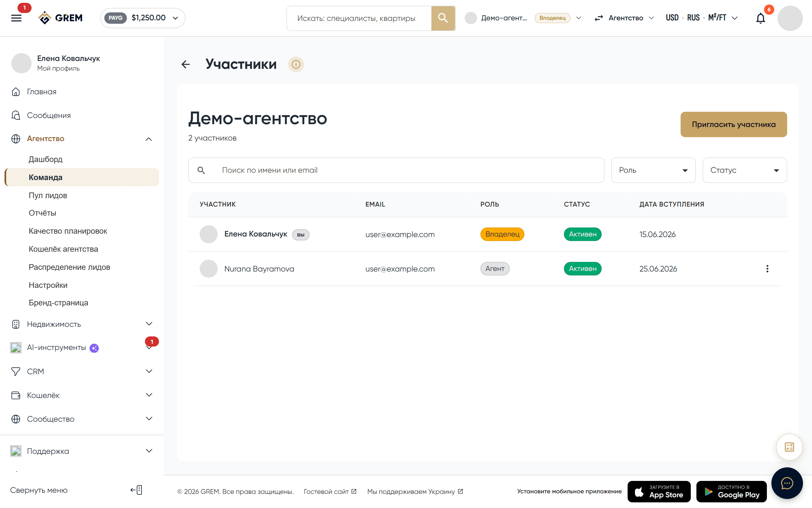Open the PAYG balance dropdown
Screen dimensions: 812x508
pos(143,18)
